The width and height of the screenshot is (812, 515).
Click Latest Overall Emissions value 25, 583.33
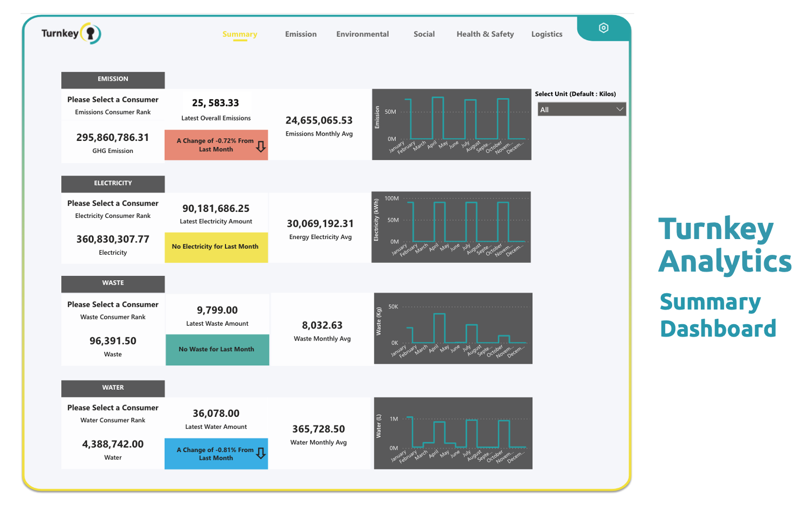(216, 103)
